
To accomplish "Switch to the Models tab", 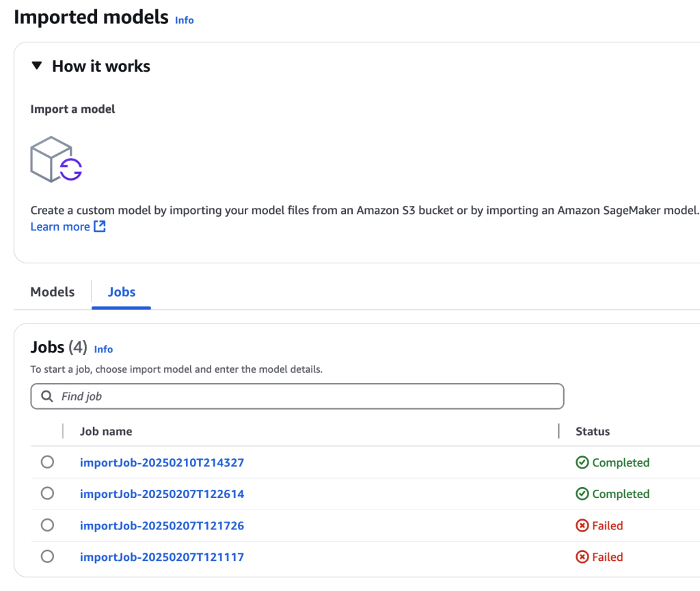I will [x=53, y=292].
